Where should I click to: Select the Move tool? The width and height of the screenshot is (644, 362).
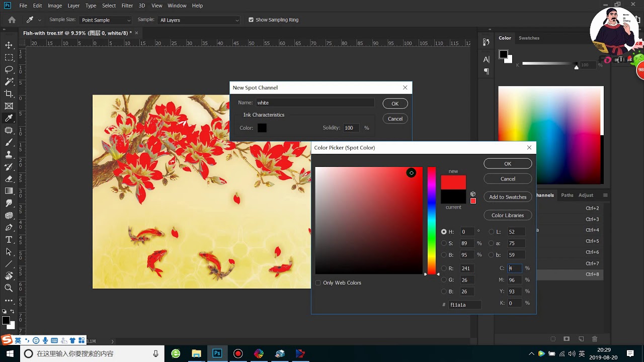click(x=9, y=45)
